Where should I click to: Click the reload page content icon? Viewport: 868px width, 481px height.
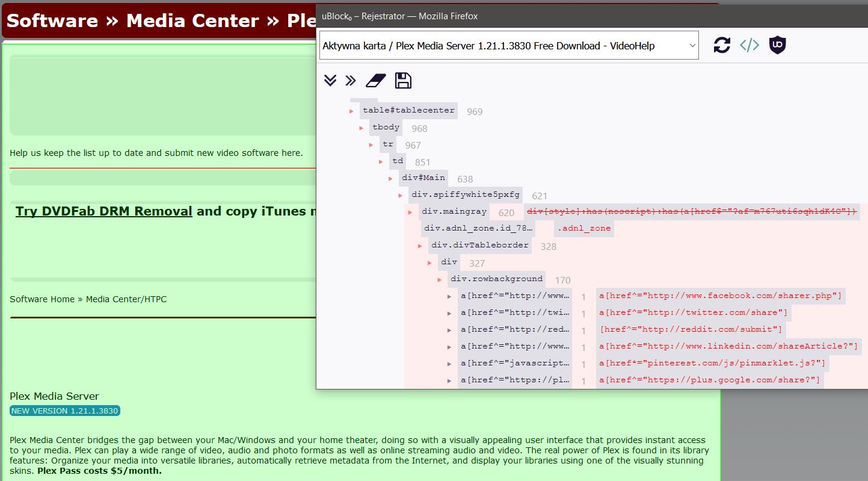coord(722,45)
